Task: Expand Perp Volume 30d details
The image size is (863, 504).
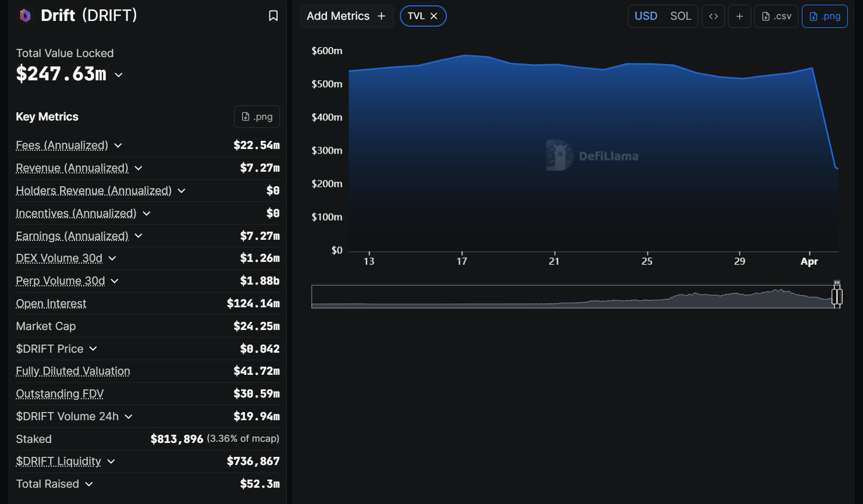Action: (x=115, y=281)
